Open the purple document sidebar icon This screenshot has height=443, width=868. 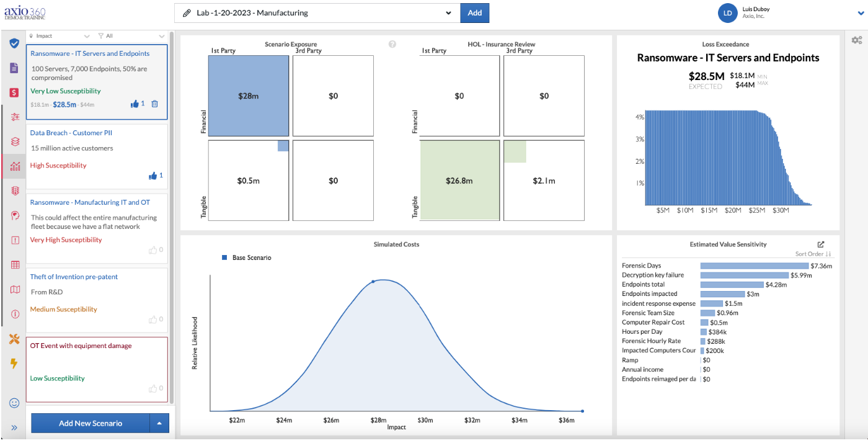(x=14, y=68)
